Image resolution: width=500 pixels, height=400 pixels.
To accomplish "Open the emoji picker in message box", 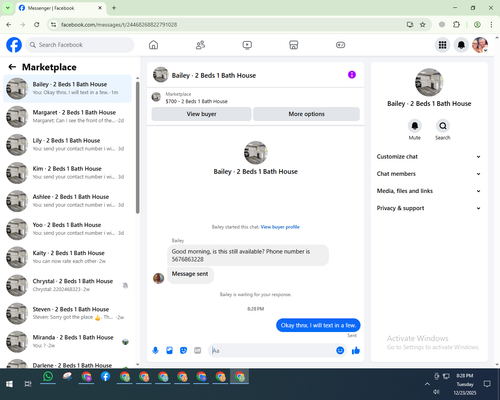I will coord(340,350).
